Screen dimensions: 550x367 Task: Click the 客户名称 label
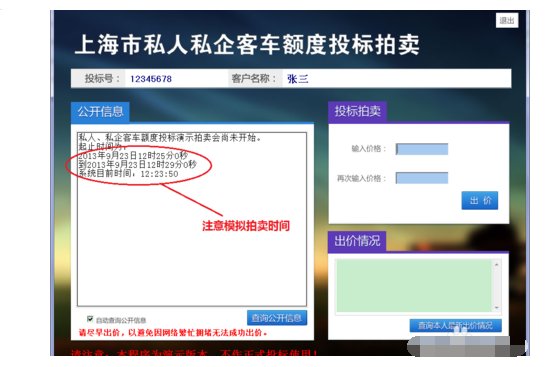coord(254,79)
